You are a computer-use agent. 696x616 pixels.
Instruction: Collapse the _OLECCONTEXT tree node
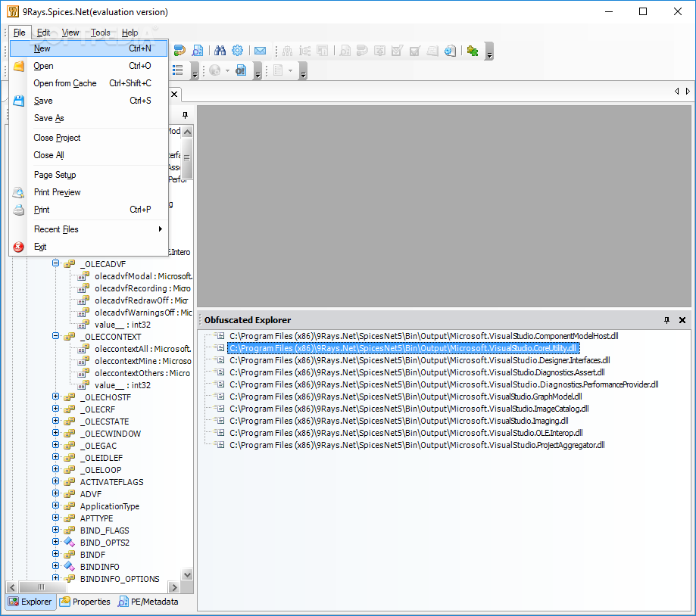(x=55, y=336)
